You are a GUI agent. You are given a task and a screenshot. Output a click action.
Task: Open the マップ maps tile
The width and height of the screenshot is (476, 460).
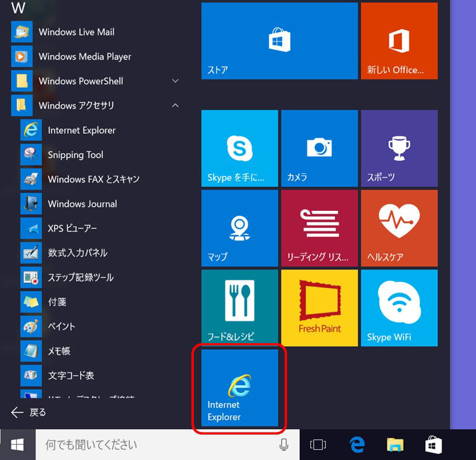[240, 228]
